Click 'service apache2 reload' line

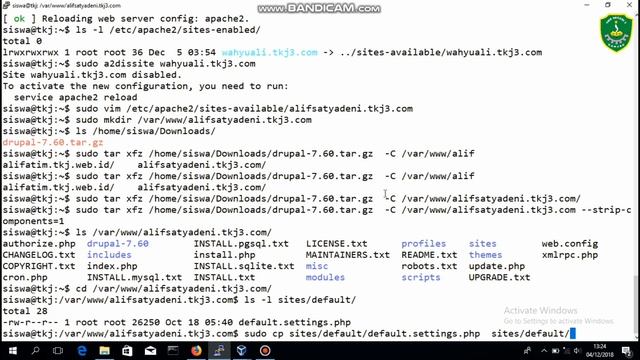(76, 97)
